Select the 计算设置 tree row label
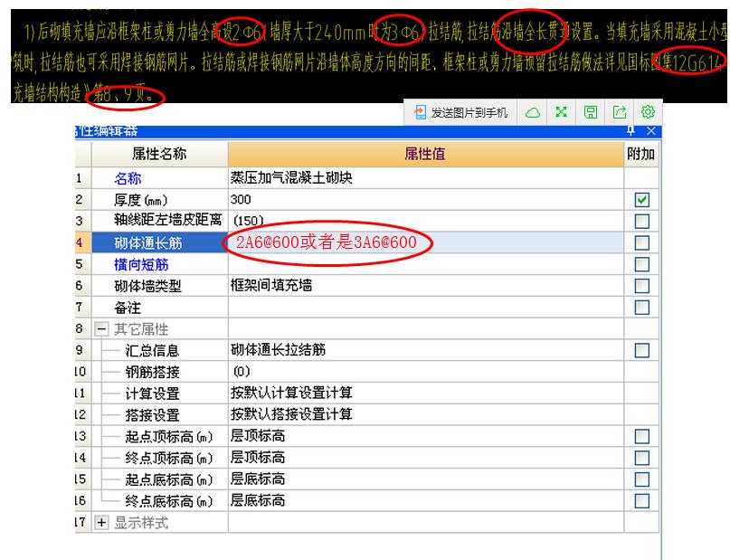 [152, 394]
